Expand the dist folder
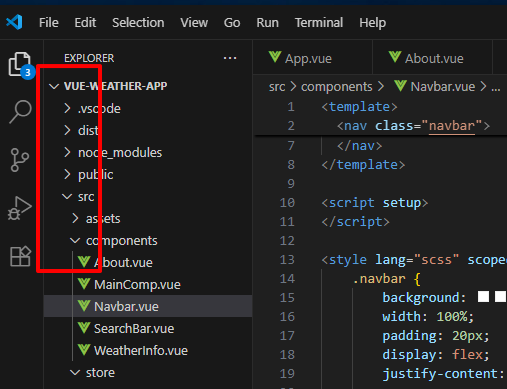The image size is (507, 389). coord(148,130)
